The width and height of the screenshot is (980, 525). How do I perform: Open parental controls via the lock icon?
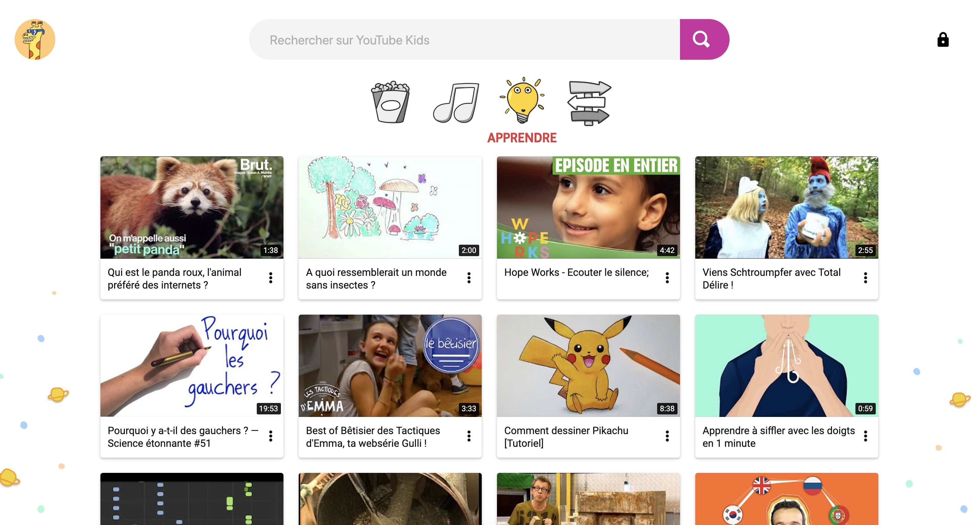point(943,39)
